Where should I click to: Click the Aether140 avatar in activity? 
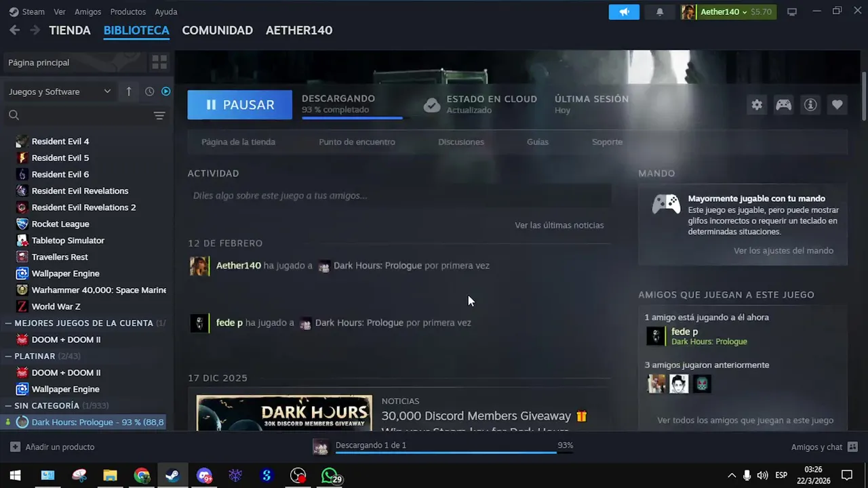[x=199, y=266]
